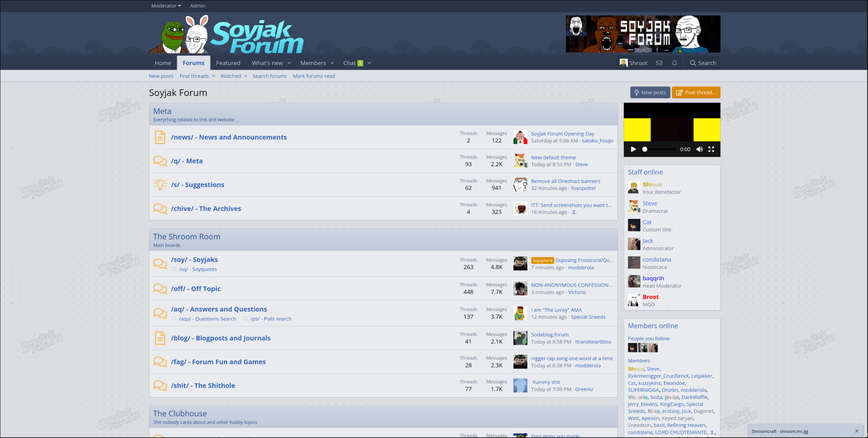Viewport: 868px width, 438px height.
Task: Expand the Members dropdown arrow
Action: point(332,63)
